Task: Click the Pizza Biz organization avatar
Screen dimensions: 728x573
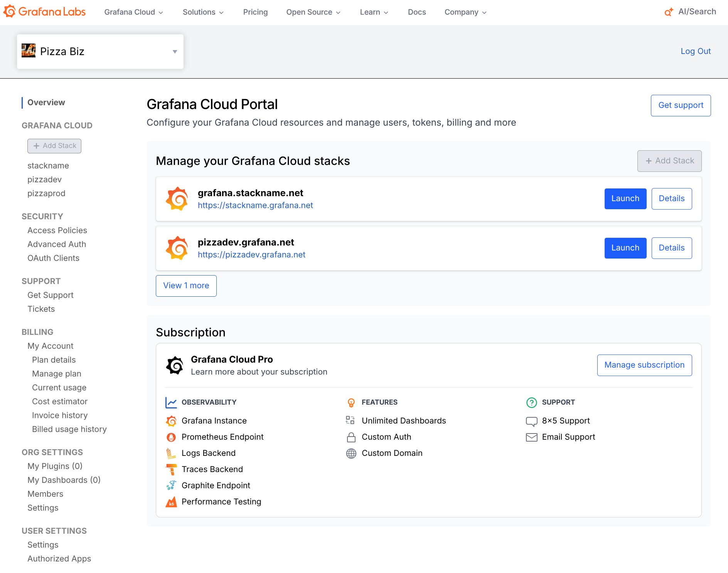Action: [29, 51]
